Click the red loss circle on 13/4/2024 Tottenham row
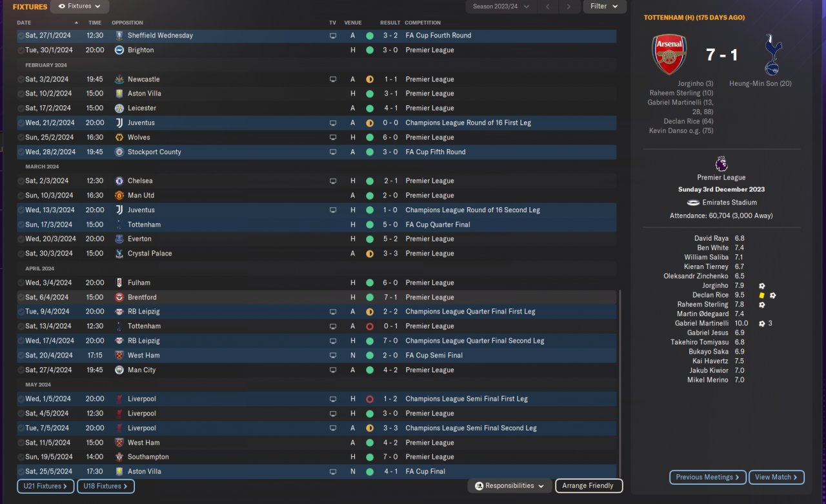 click(370, 327)
